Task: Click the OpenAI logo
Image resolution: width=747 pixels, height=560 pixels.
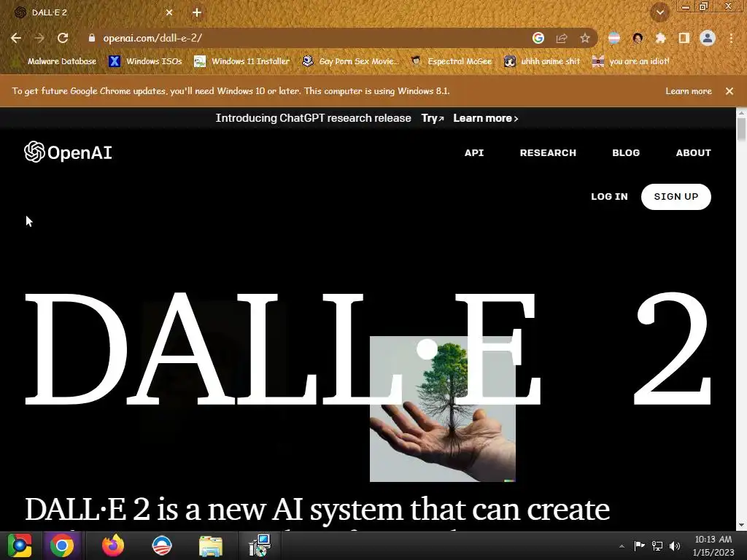Action: pyautogui.click(x=68, y=152)
